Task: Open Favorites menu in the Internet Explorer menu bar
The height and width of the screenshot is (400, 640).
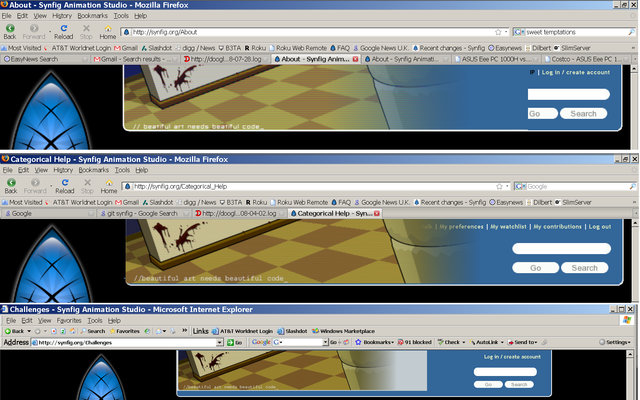Action: 69,320
